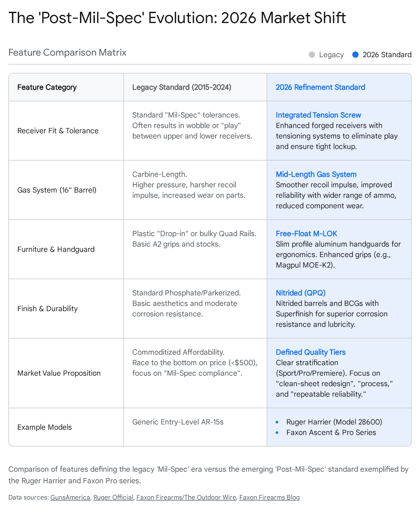Select the Feature Category column header
Viewport: 420px width, 510px height.
coord(47,87)
